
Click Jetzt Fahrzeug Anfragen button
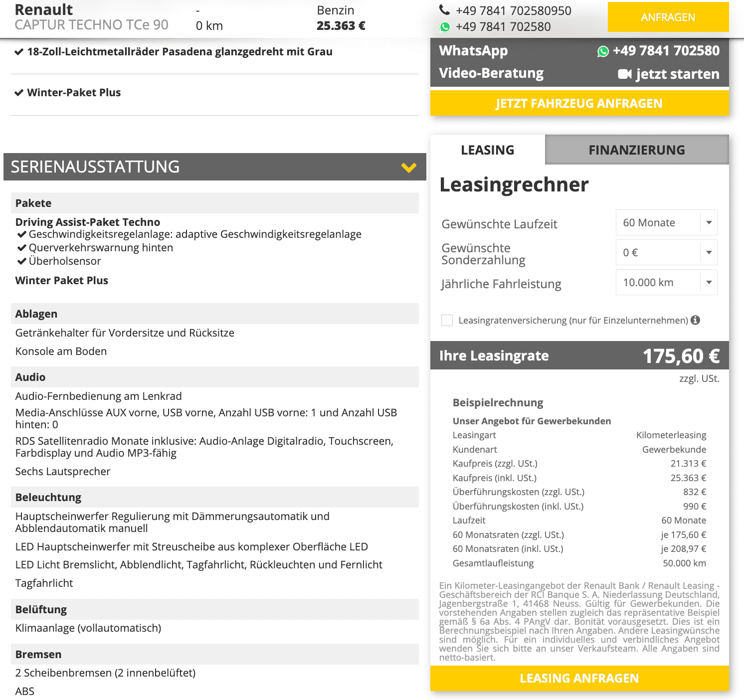579,103
